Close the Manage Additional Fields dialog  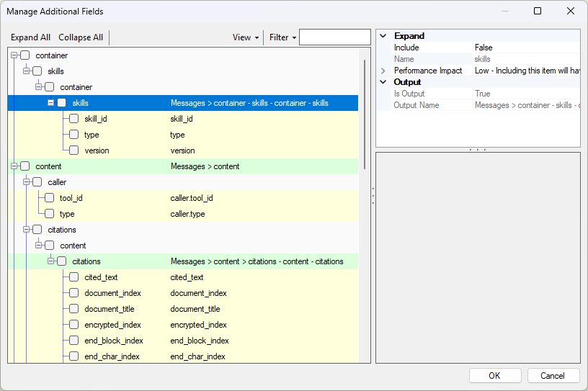pyautogui.click(x=571, y=11)
